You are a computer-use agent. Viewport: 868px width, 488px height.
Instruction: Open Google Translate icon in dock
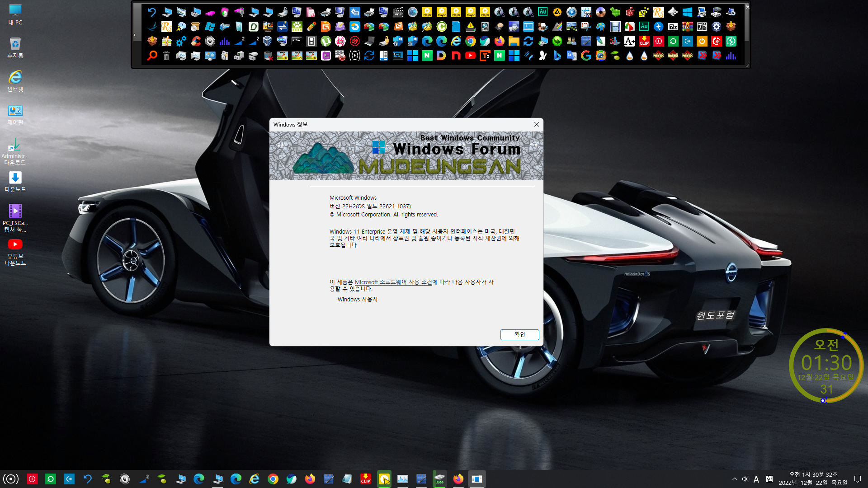[572, 56]
